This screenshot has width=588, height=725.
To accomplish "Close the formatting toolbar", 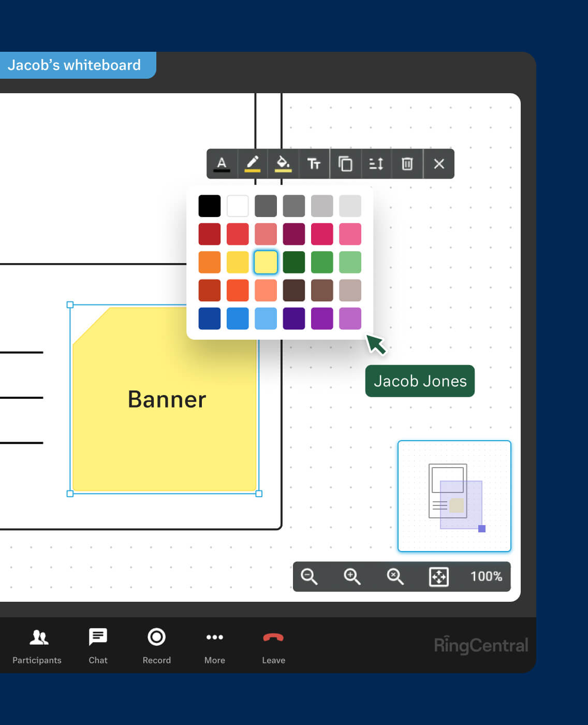I will pos(439,164).
